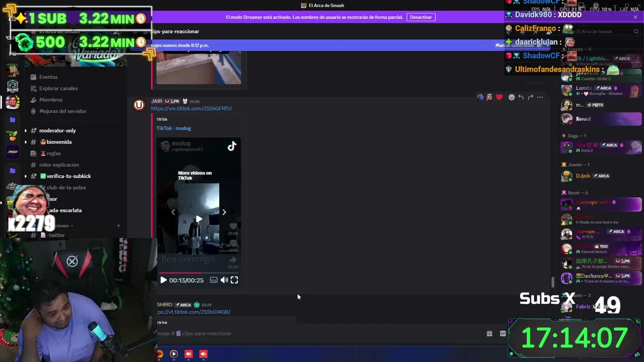The height and width of the screenshot is (362, 644).
Task: Open the selected streamer face server icon
Action: [13, 102]
